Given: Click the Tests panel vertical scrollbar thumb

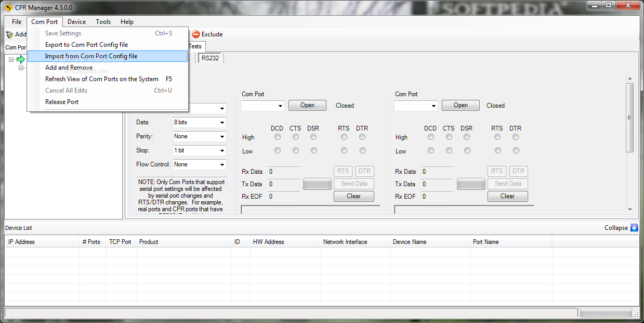Looking at the screenshot, I should point(630,118).
